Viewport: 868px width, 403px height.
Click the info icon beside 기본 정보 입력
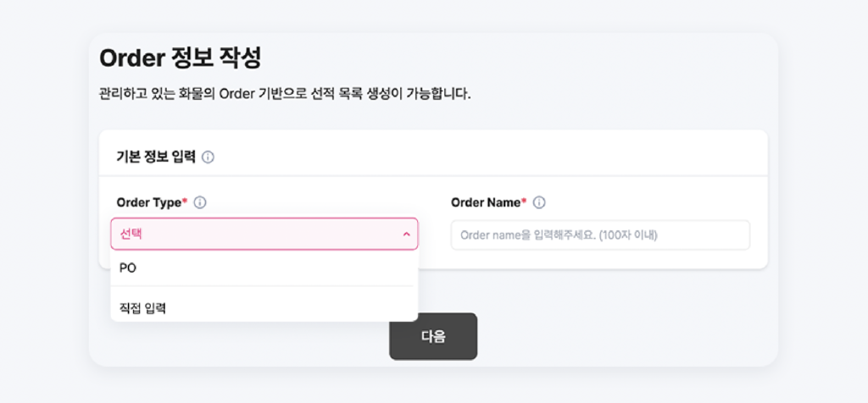(x=209, y=157)
